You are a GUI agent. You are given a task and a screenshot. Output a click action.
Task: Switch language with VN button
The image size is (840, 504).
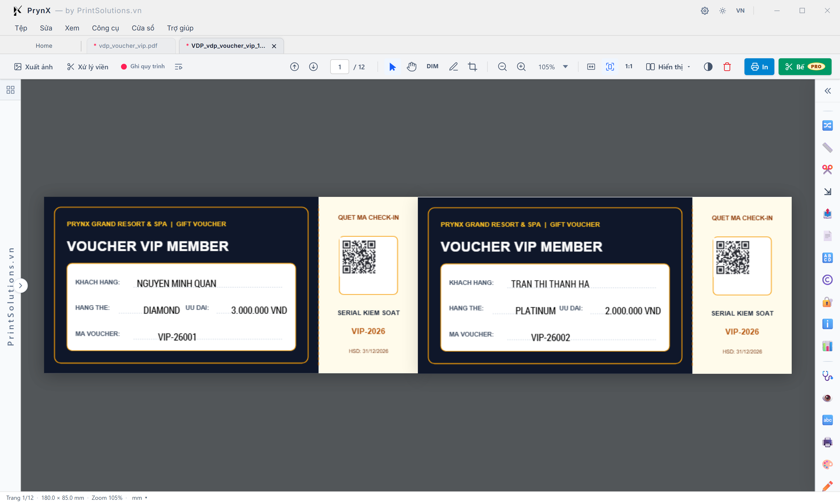pyautogui.click(x=740, y=10)
